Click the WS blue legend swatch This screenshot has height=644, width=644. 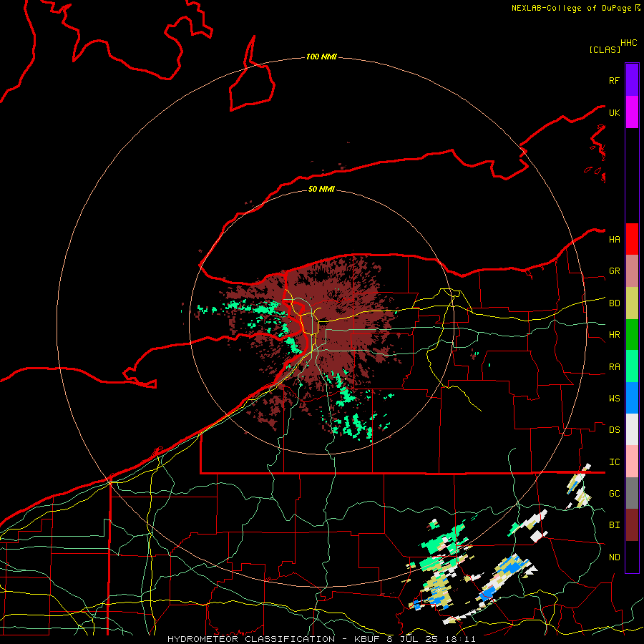(632, 398)
